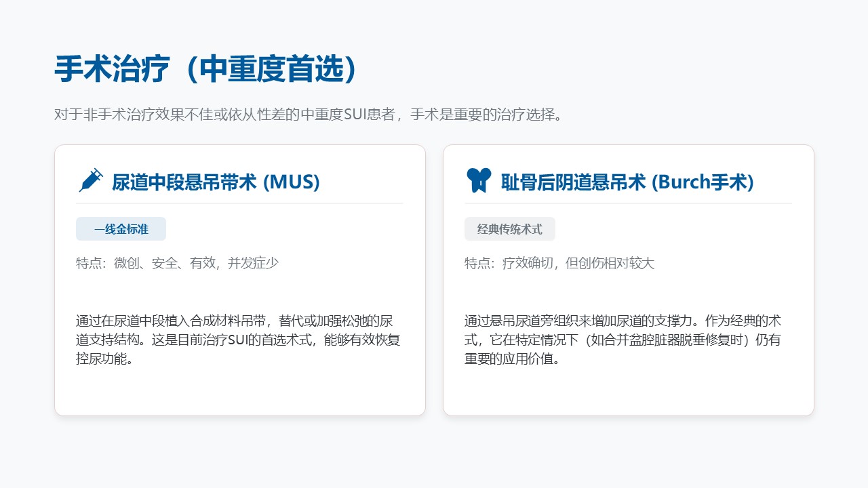Select the MUS description paragraph starting 通过在尿道中段
This screenshot has height=488, width=868.
tap(239, 340)
